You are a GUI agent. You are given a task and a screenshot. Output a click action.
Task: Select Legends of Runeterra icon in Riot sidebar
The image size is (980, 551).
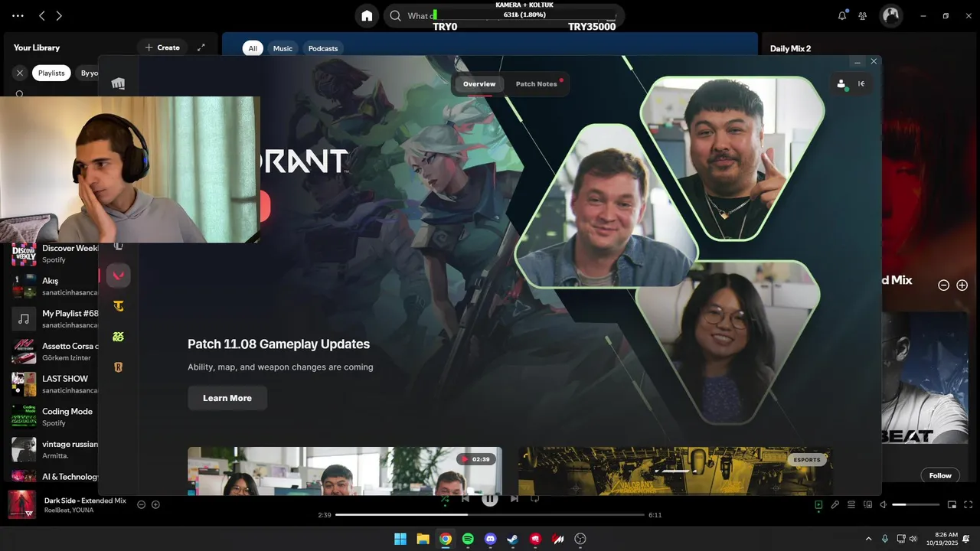pyautogui.click(x=118, y=367)
